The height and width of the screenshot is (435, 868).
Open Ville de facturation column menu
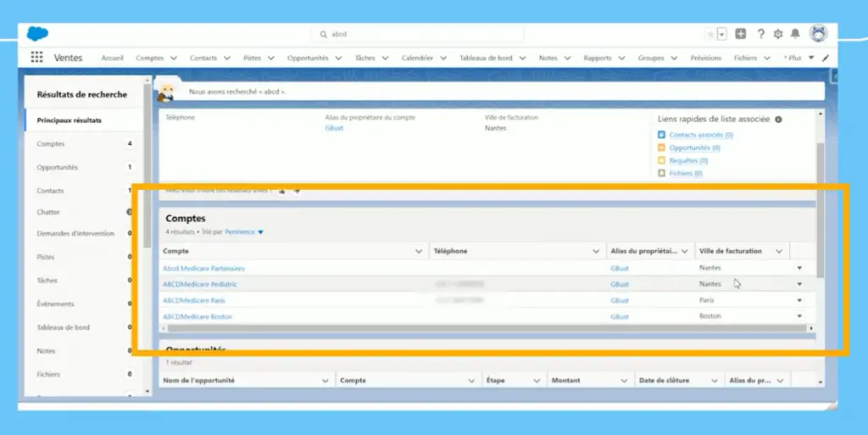tap(779, 251)
